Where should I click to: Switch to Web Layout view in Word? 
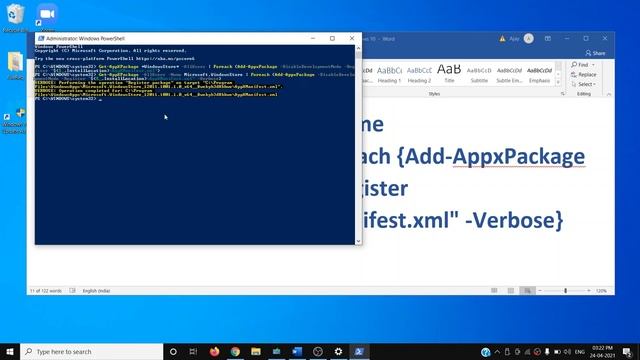tap(527, 291)
